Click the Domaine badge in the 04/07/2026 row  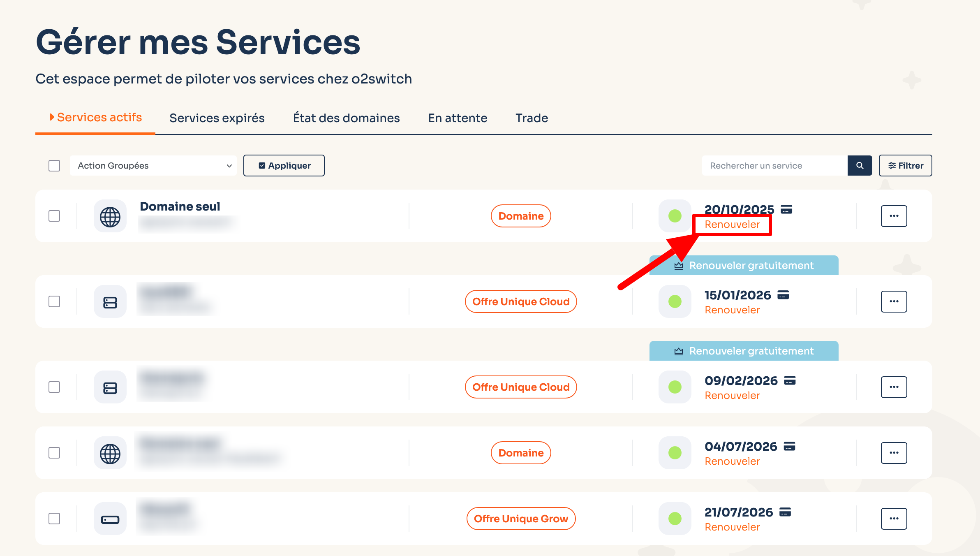click(521, 453)
